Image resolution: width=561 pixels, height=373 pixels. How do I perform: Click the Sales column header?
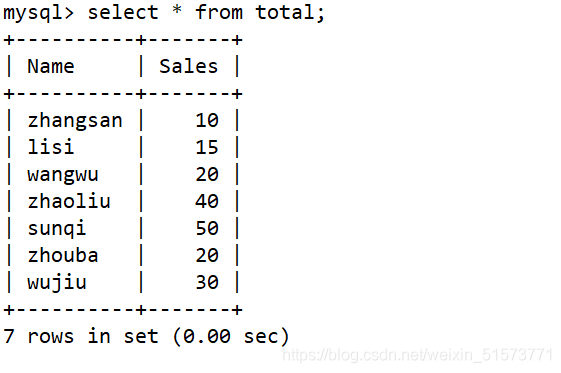coord(189,67)
